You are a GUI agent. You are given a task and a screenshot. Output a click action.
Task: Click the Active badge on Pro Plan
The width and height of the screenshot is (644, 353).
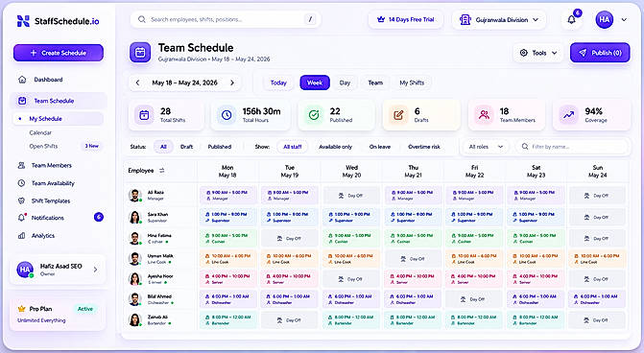[85, 309]
